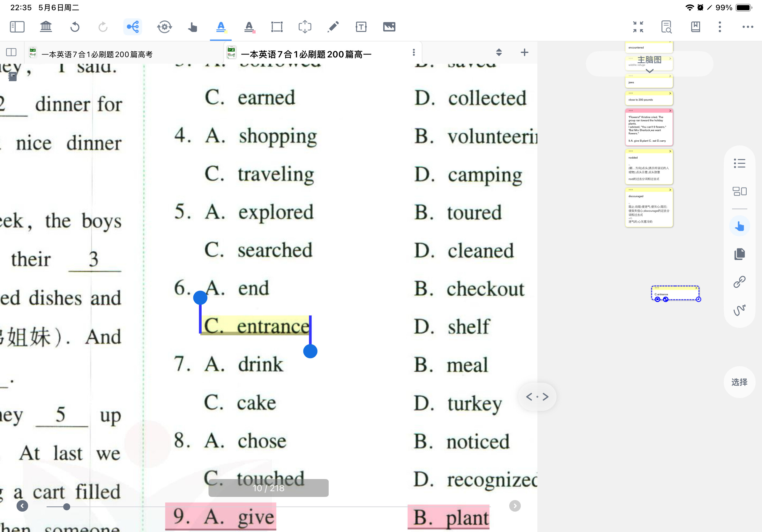Toggle split view icon beside tabs
This screenshot has height=532, width=762.
[11, 52]
